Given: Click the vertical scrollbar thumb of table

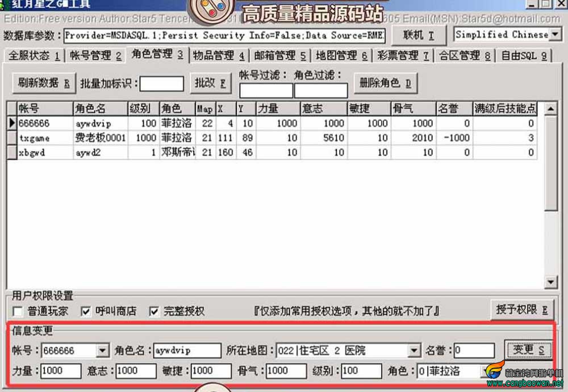Looking at the screenshot, I should click(550, 163).
